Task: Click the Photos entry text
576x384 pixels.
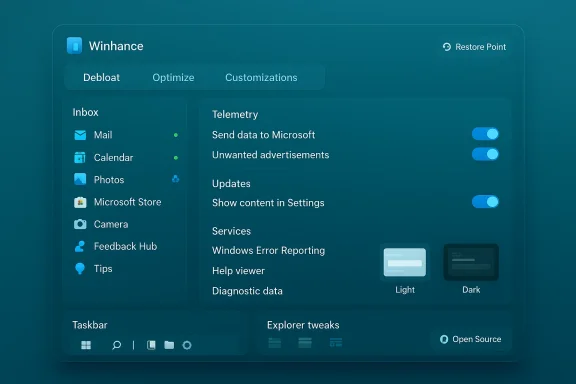Action: [x=109, y=180]
